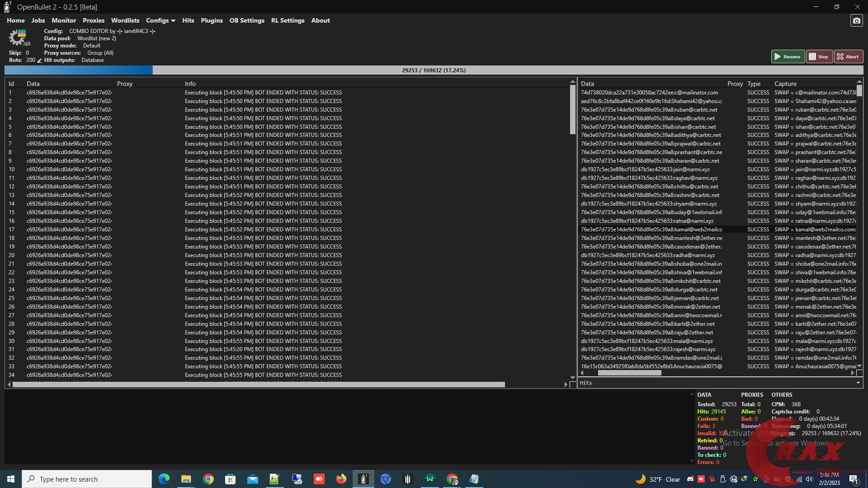Click the camera screenshot icon at top right
Viewport: 868px width, 488px height.
coord(856,21)
